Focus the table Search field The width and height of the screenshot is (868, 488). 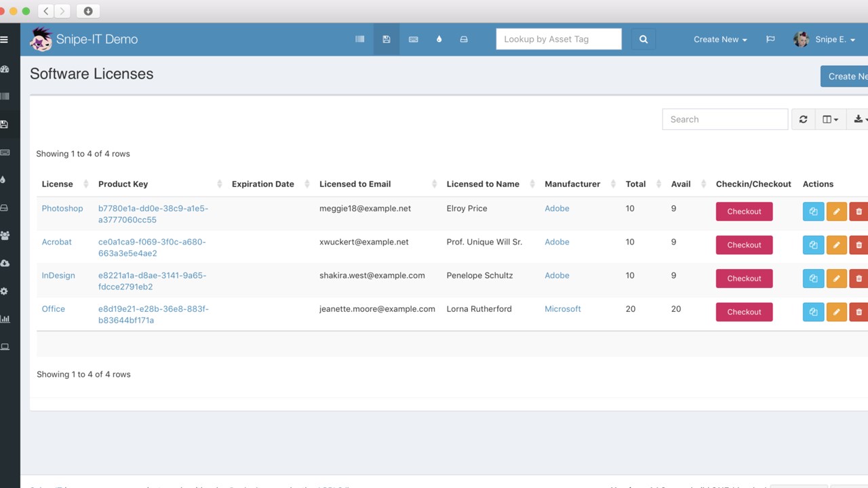(725, 119)
